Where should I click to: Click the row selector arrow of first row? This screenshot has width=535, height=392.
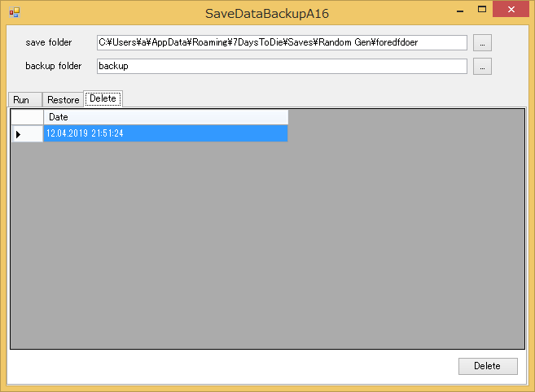tap(27, 133)
